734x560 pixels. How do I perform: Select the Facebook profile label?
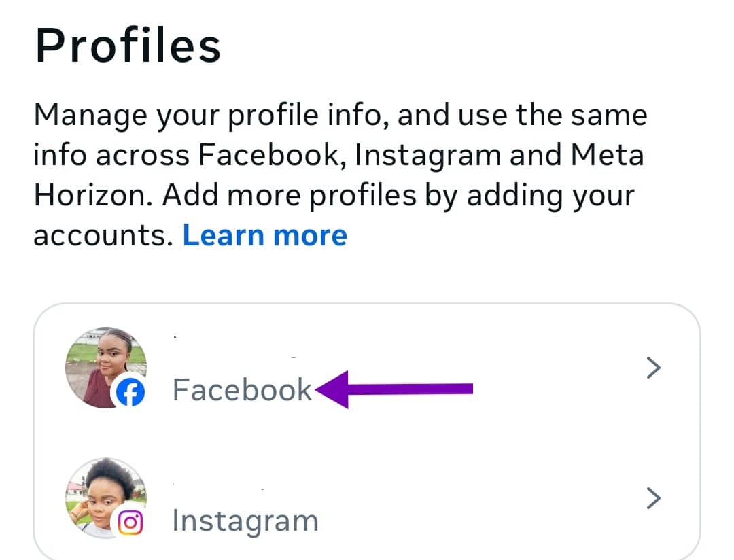pyautogui.click(x=242, y=390)
